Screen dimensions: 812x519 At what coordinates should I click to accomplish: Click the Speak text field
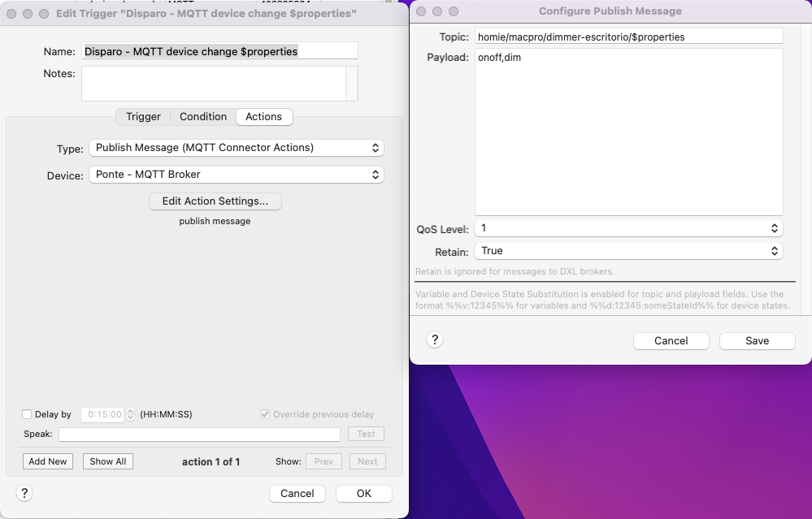[199, 435]
